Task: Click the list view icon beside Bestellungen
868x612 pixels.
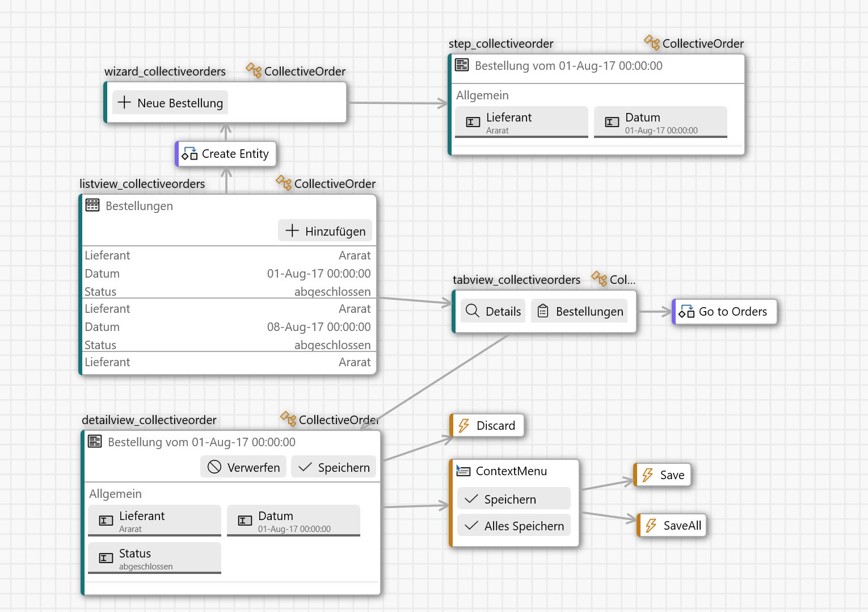Action: coord(92,206)
